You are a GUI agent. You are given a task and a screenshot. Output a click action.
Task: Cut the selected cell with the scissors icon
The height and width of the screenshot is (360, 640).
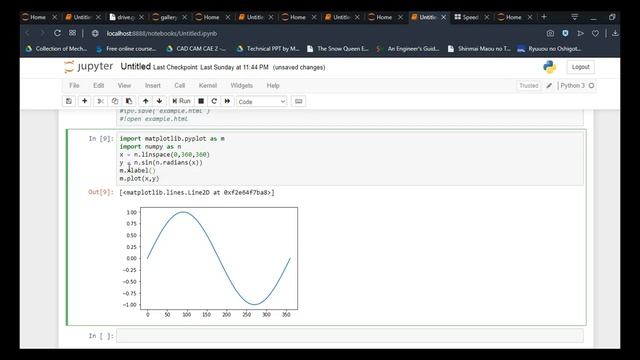tap(100, 101)
